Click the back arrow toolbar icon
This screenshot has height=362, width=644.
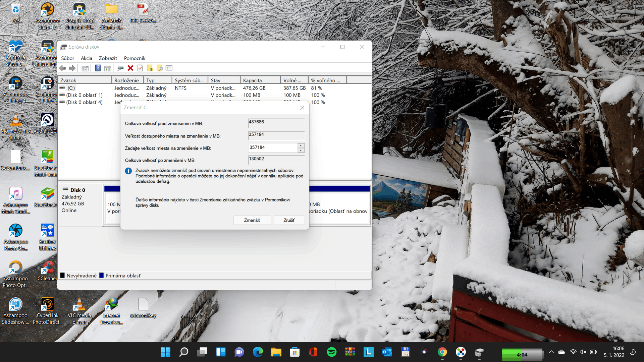[63, 68]
